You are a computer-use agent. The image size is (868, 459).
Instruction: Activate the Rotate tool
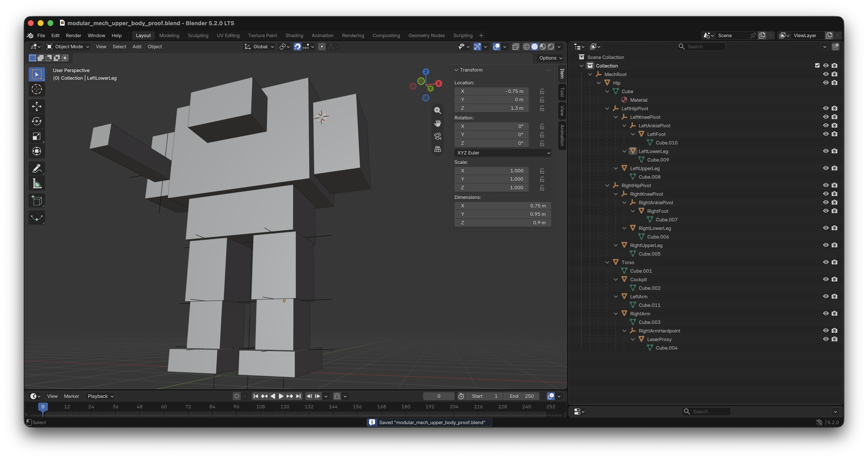[x=37, y=121]
